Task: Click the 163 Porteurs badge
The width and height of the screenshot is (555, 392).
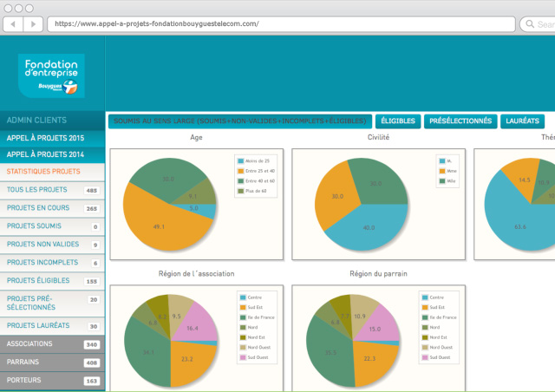Action: pos(92,381)
